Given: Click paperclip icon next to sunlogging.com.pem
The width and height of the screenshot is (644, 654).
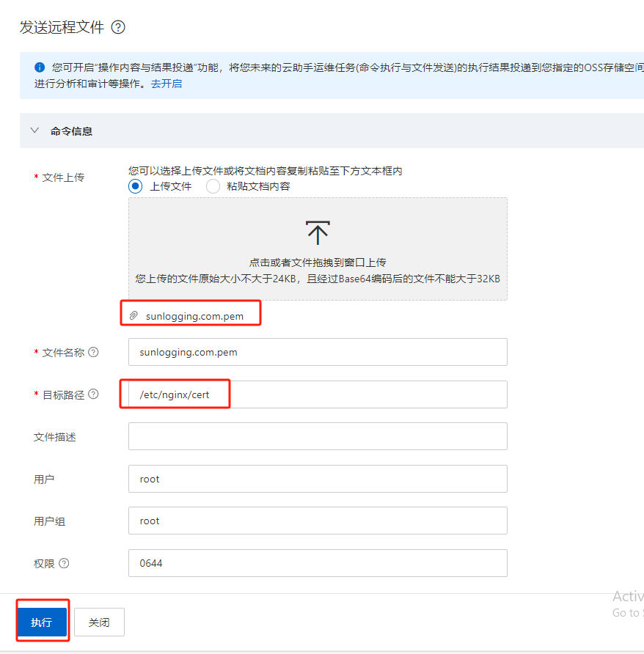Looking at the screenshot, I should 133,316.
